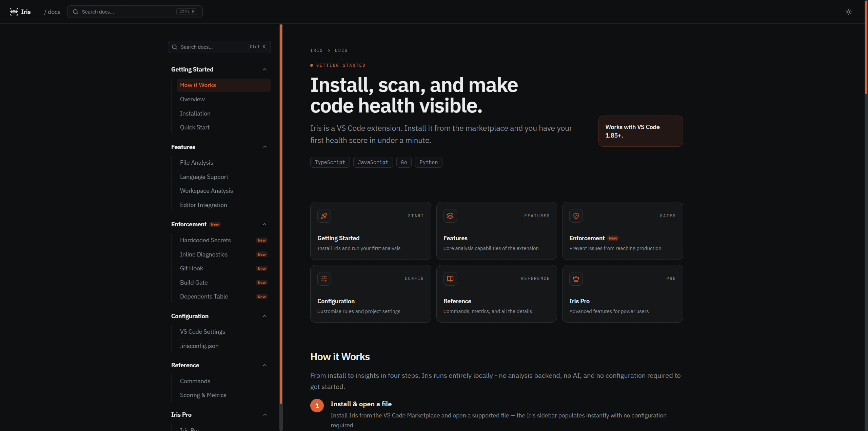Screen dimensions: 868x431
Task: Open VS Code Settings page
Action: tap(223, 332)
